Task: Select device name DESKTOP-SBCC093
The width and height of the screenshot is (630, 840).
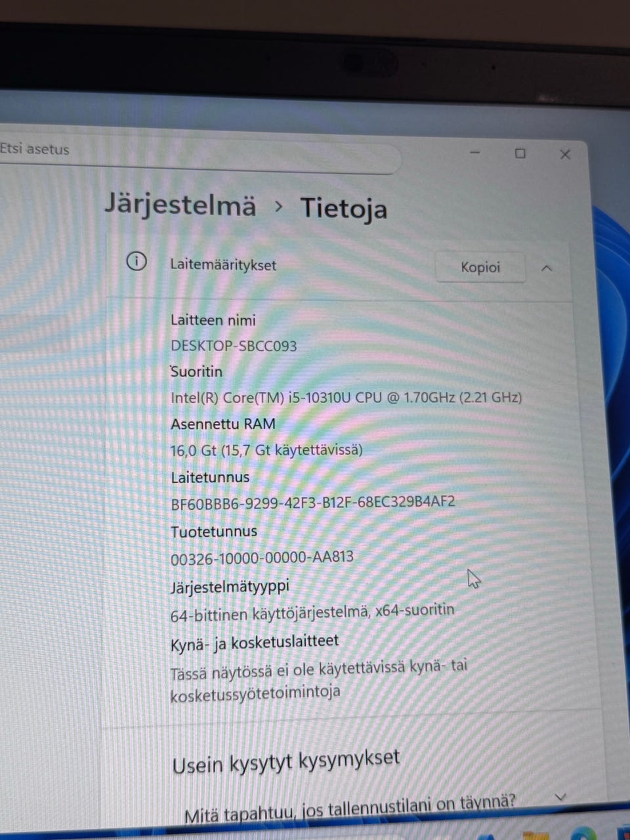Action: coord(234,346)
